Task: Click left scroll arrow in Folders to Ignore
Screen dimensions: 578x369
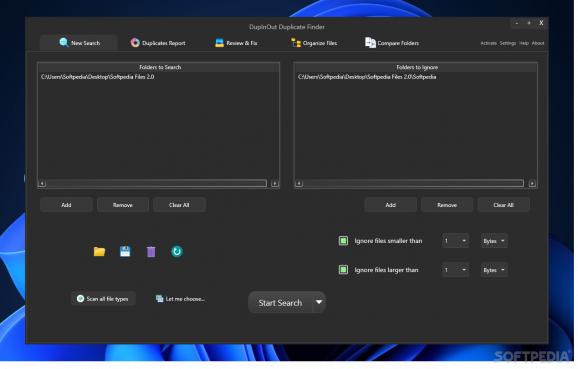Action: (299, 184)
